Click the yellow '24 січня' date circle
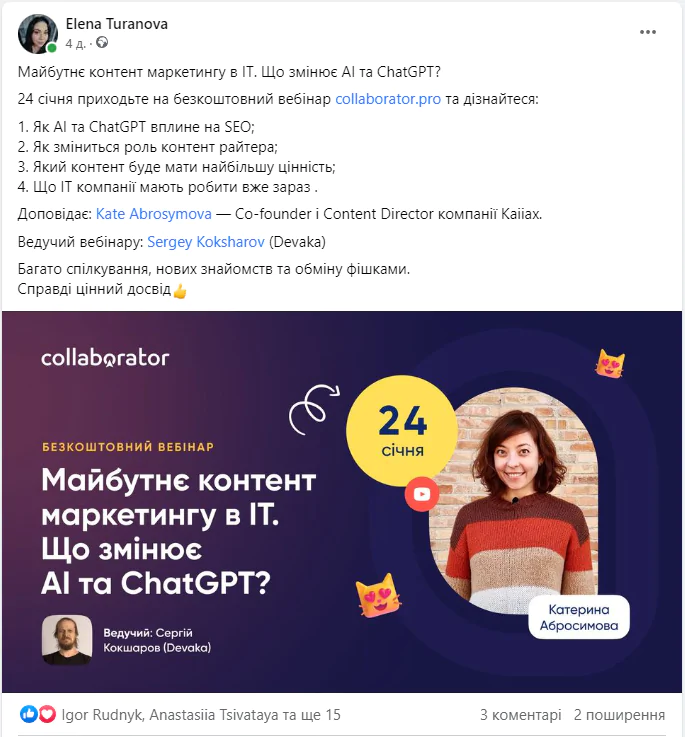This screenshot has width=685, height=737. [x=402, y=430]
